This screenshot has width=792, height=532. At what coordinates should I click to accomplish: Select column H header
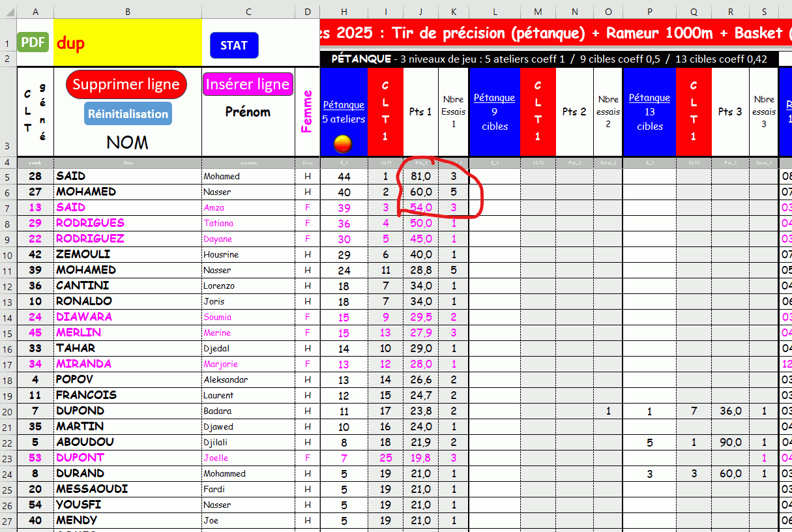click(x=344, y=12)
